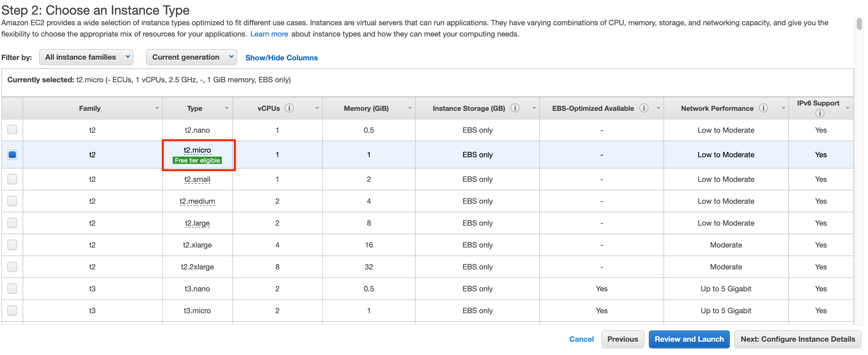The width and height of the screenshot is (868, 355).
Task: Select the t2.large row checkbox
Action: 13,223
